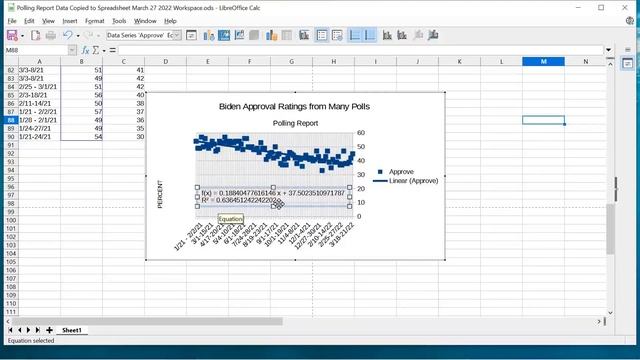Click the Chart Wall format icon

tap(239, 36)
